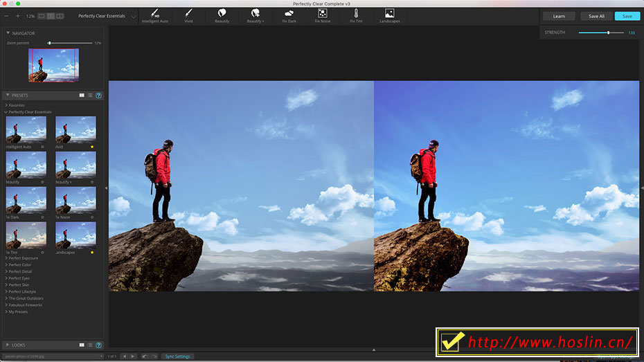The height and width of the screenshot is (362, 644).
Task: Expand the Perfect Color group
Action: (6, 264)
